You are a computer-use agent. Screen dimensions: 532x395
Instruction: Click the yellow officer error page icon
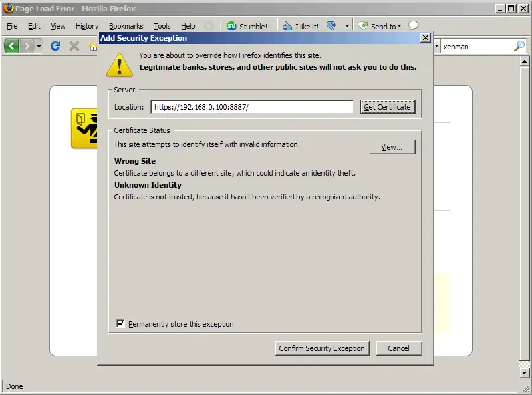pos(84,128)
